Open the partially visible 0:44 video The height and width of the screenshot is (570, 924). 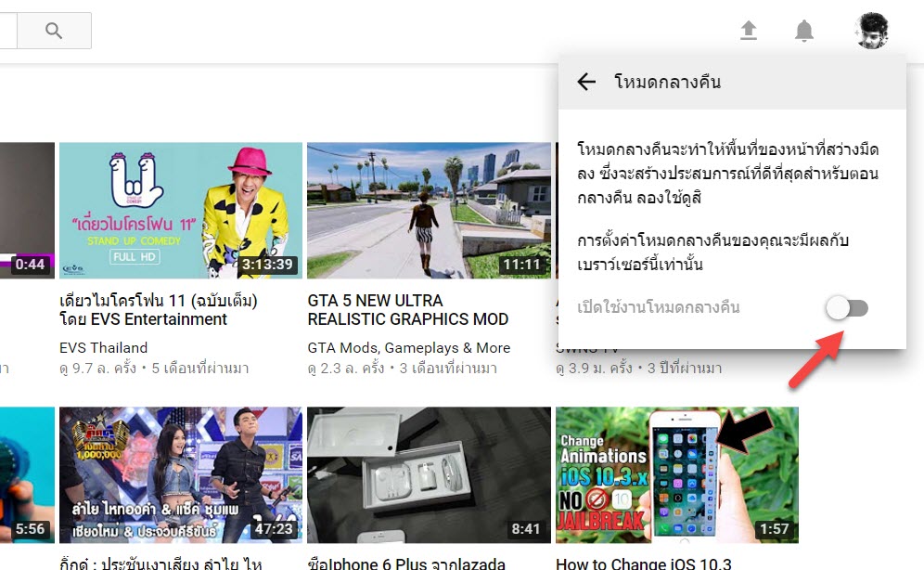click(28, 210)
